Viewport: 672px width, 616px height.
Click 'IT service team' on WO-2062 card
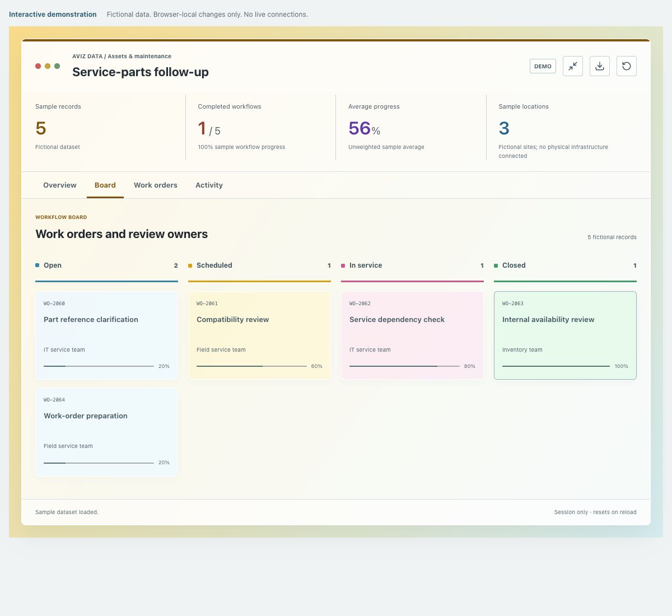click(370, 350)
